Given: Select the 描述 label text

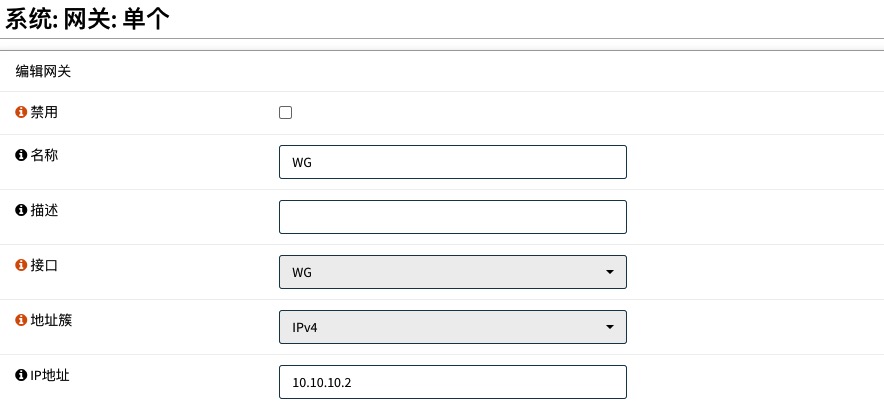Looking at the screenshot, I should click(x=45, y=210).
